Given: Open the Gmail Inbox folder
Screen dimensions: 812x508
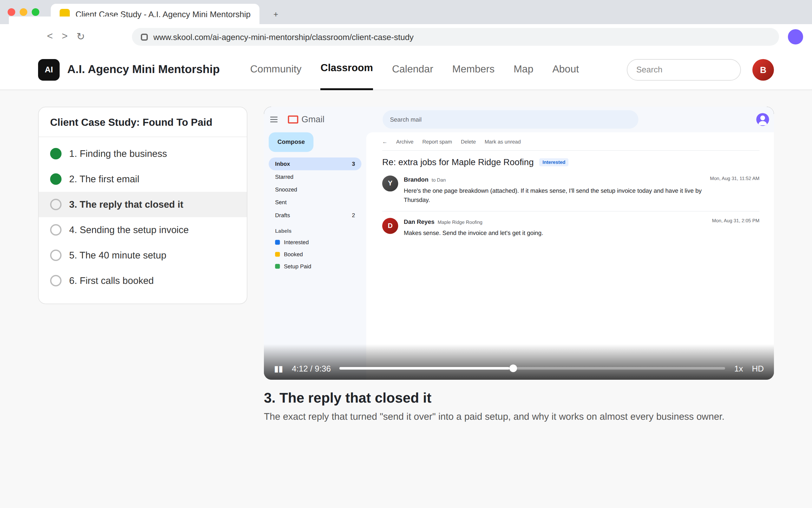Looking at the screenshot, I should [315, 164].
